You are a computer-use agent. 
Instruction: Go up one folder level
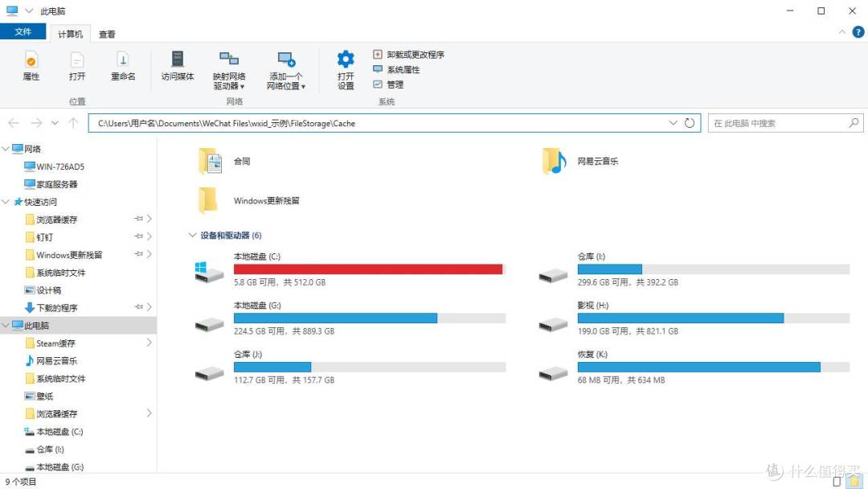click(x=73, y=123)
